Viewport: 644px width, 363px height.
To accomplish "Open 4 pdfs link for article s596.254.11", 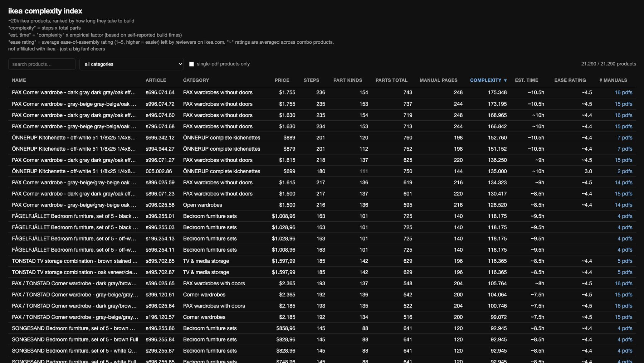I will tap(625, 250).
